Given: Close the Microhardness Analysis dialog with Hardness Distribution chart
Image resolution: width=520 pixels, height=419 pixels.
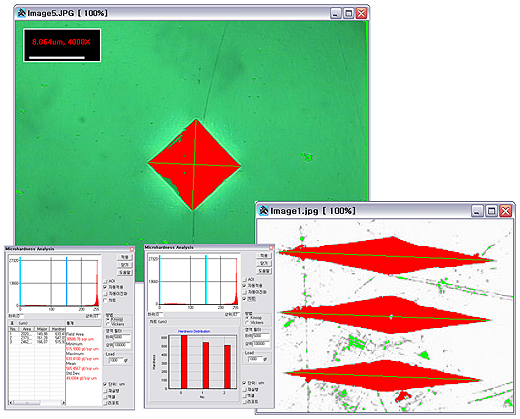Looking at the screenshot, I should pyautogui.click(x=271, y=247).
